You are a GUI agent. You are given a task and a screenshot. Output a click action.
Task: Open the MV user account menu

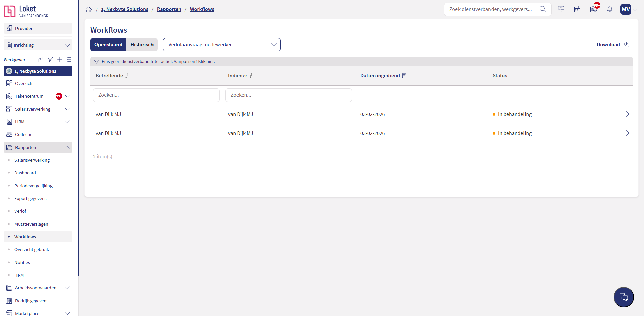[x=629, y=9]
